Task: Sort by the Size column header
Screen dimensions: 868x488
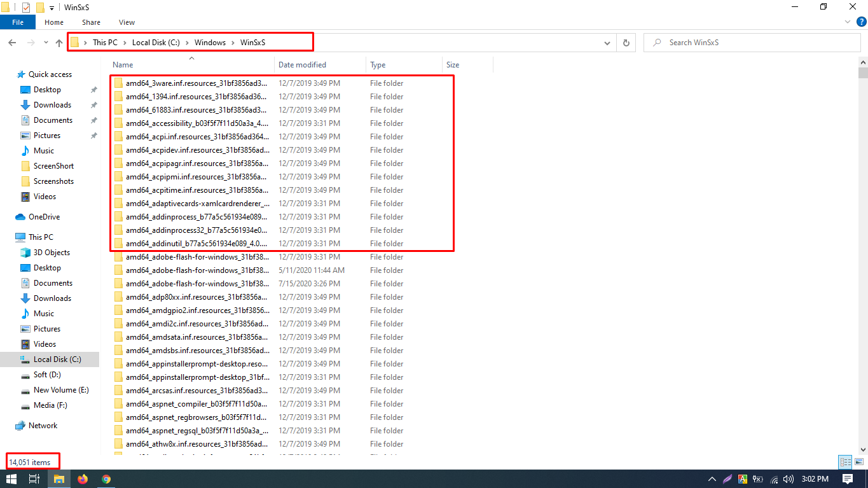Action: tap(467, 65)
